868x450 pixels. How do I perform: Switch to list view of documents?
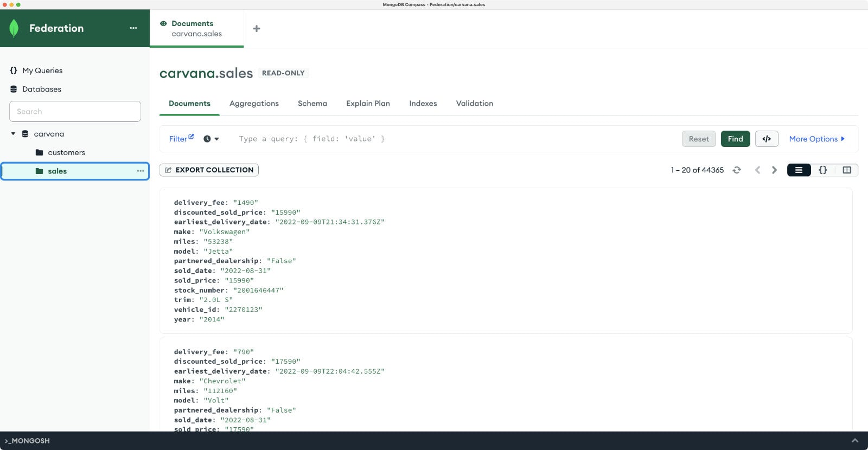coord(799,170)
